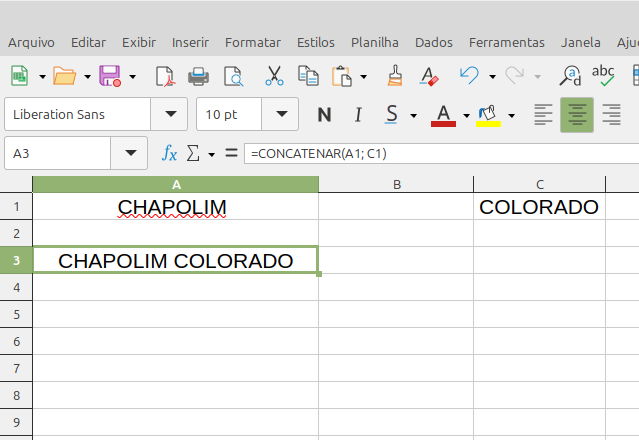Viewport: 639px width, 440px height.
Task: Toggle Bold formatting
Action: click(x=324, y=115)
